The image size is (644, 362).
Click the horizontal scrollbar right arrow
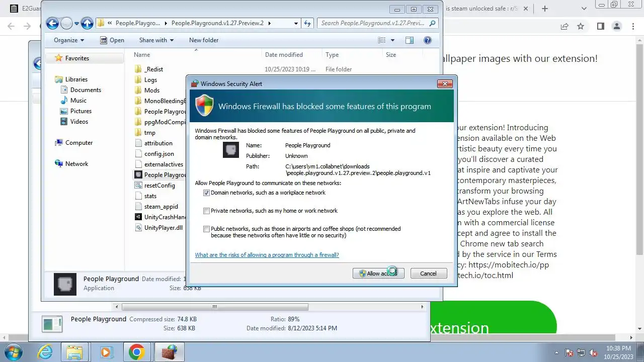point(423,307)
